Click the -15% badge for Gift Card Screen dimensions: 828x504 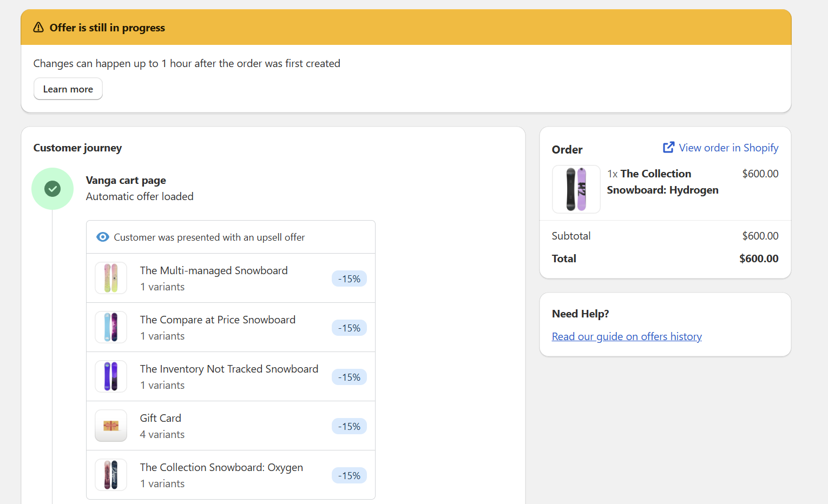pyautogui.click(x=349, y=426)
